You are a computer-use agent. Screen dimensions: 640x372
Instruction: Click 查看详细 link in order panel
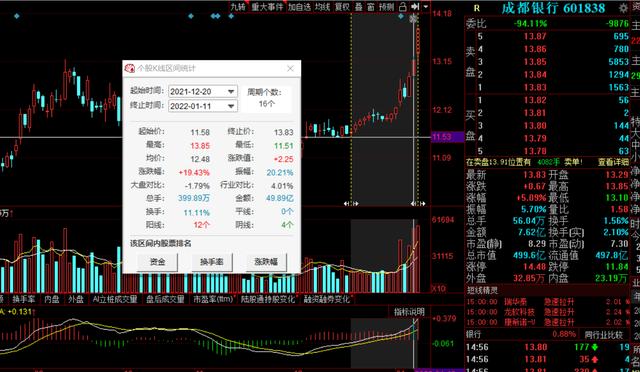tap(613, 162)
